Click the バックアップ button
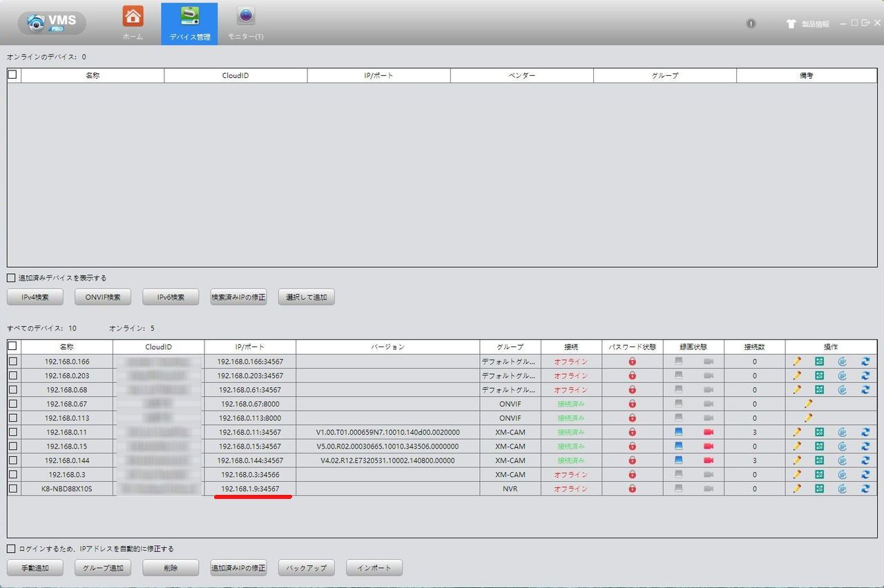The image size is (884, 588). click(306, 568)
